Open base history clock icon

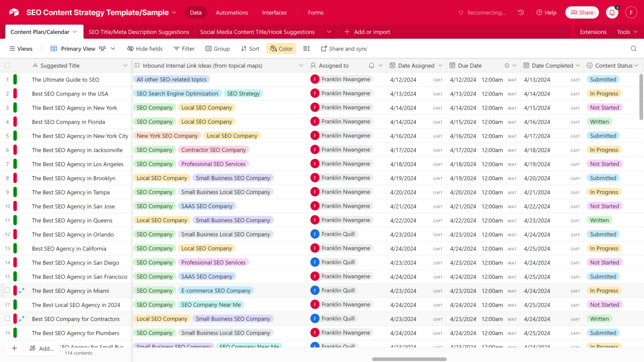click(521, 12)
